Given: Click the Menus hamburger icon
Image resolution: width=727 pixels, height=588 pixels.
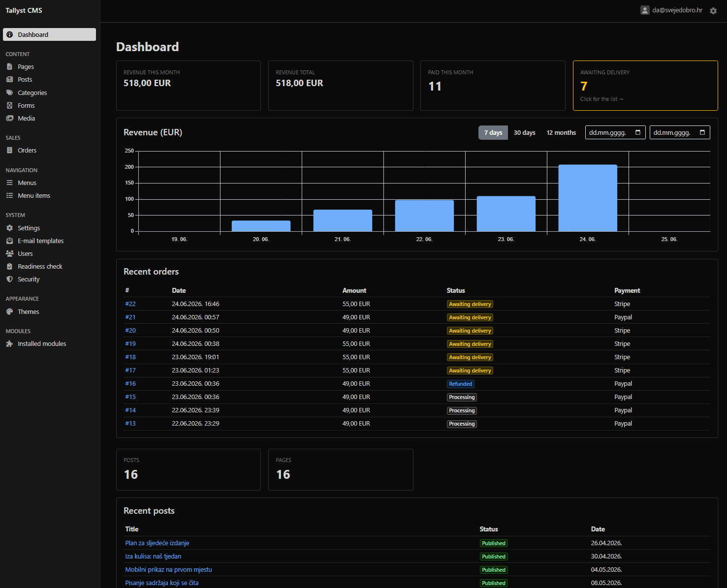Looking at the screenshot, I should click(9, 183).
